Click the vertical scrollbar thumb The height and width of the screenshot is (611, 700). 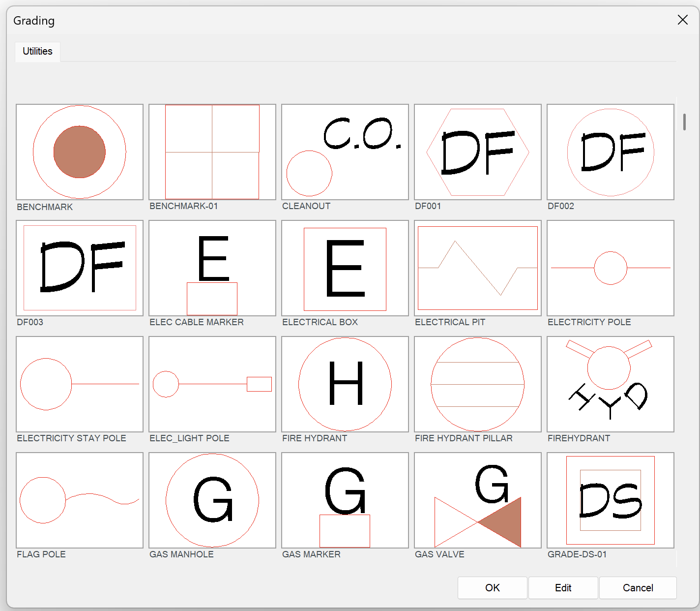coord(684,122)
